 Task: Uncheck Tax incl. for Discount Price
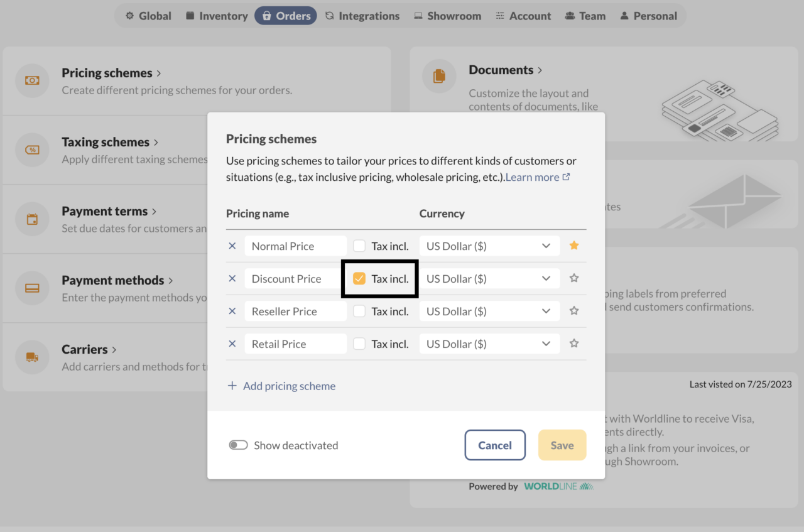359,279
